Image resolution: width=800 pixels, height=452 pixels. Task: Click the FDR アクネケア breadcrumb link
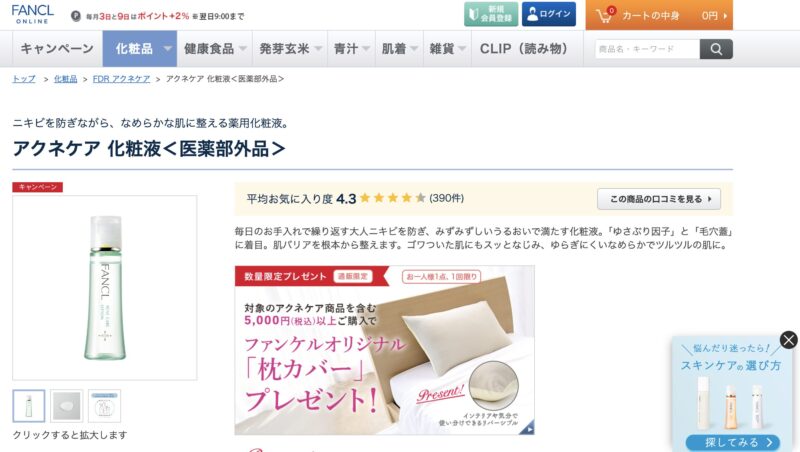121,79
